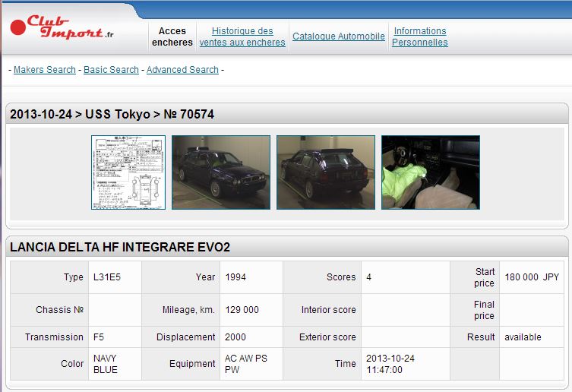Open the Advanced Search link

point(182,70)
